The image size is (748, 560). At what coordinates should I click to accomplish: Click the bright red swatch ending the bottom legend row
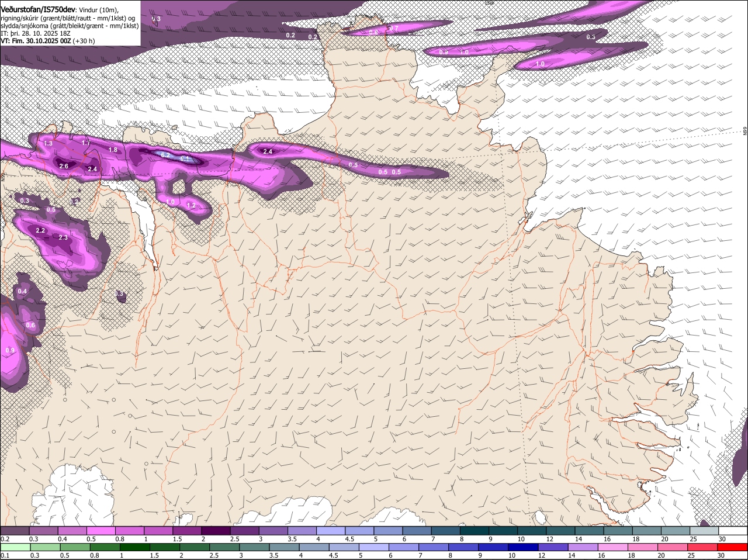(x=733, y=547)
